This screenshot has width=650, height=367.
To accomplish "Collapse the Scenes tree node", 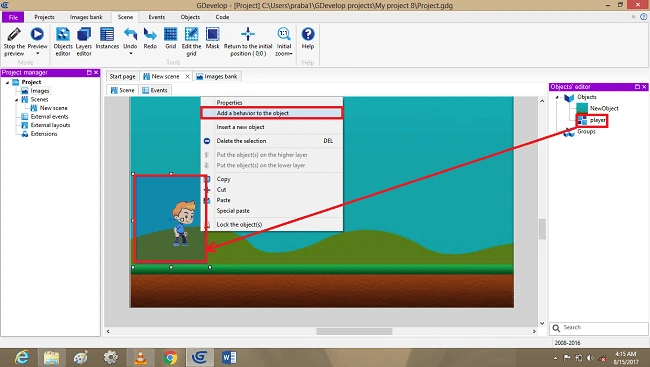I will point(16,100).
